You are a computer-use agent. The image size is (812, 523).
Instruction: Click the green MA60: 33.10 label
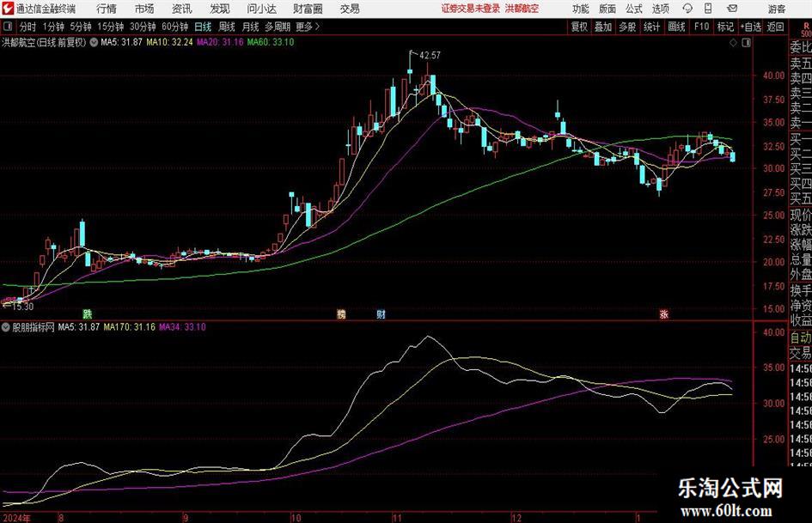pos(271,42)
